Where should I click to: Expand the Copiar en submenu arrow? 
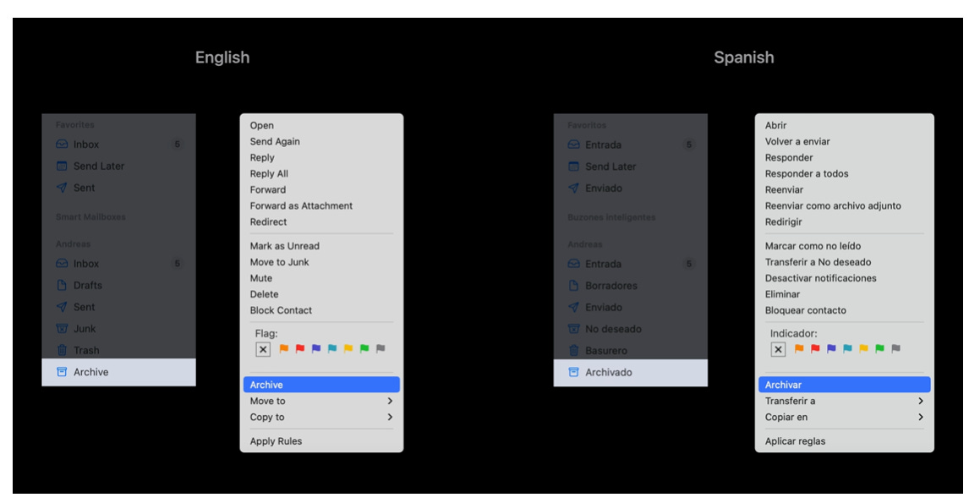click(x=921, y=417)
